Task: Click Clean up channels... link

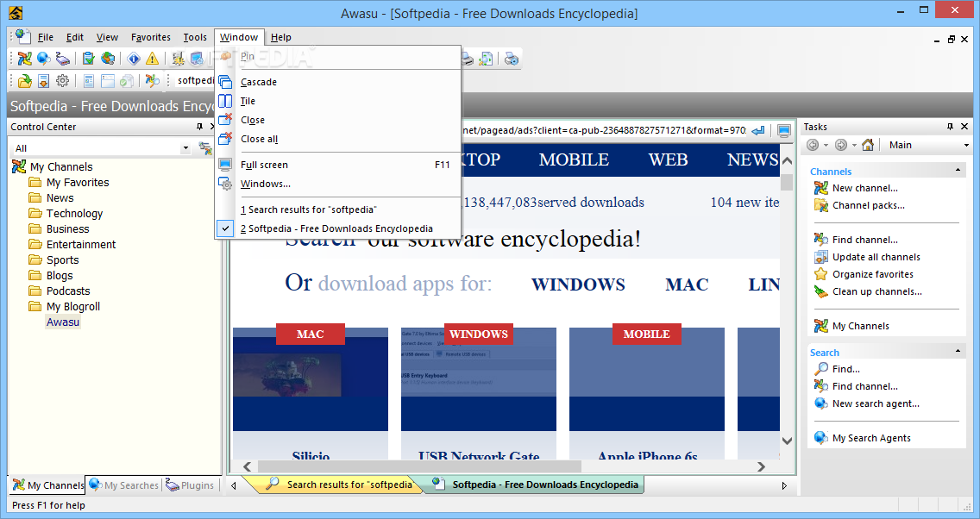Action: point(876,291)
